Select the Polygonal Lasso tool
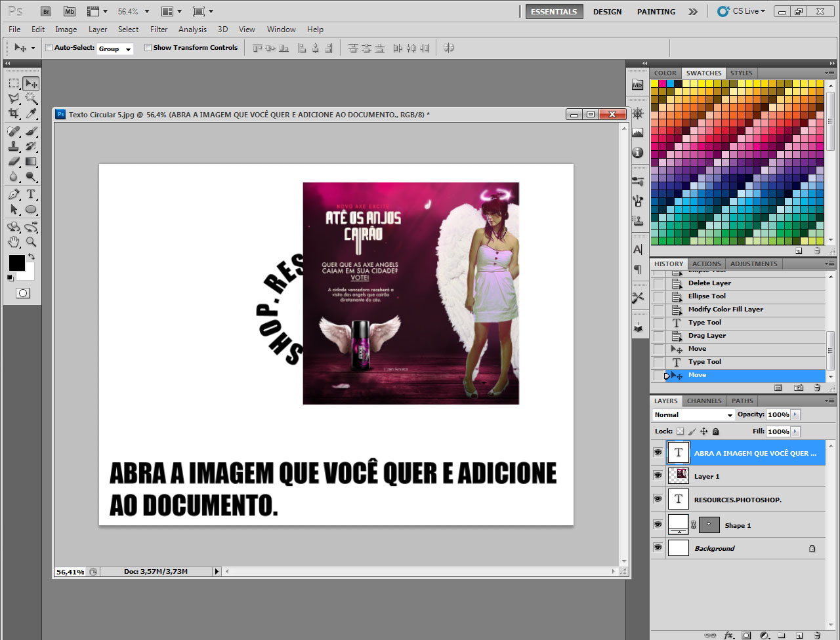Screen dimensions: 840x640 point(14,98)
